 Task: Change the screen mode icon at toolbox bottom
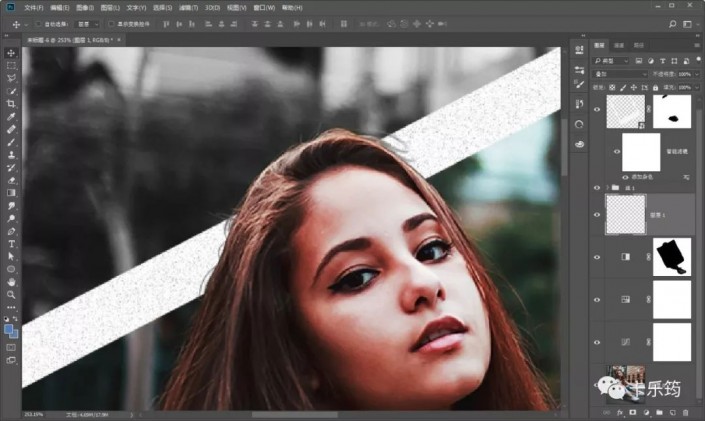coord(11,360)
